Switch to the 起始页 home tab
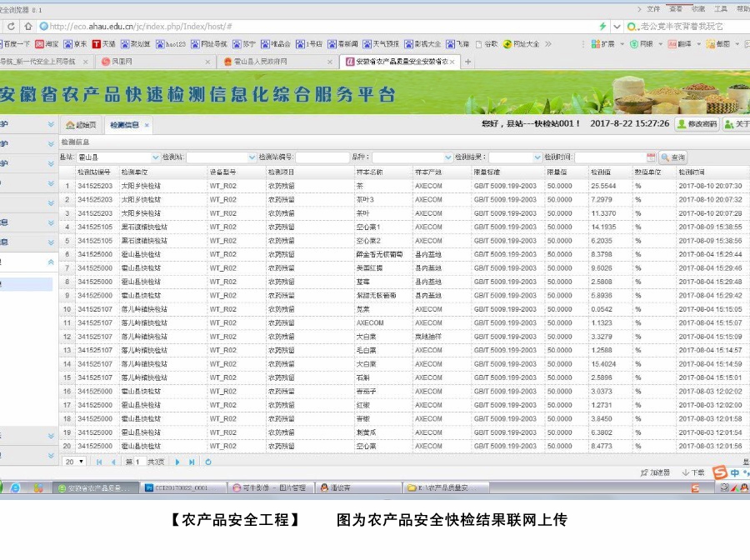Viewport: 750px width, 560px height. [81, 125]
